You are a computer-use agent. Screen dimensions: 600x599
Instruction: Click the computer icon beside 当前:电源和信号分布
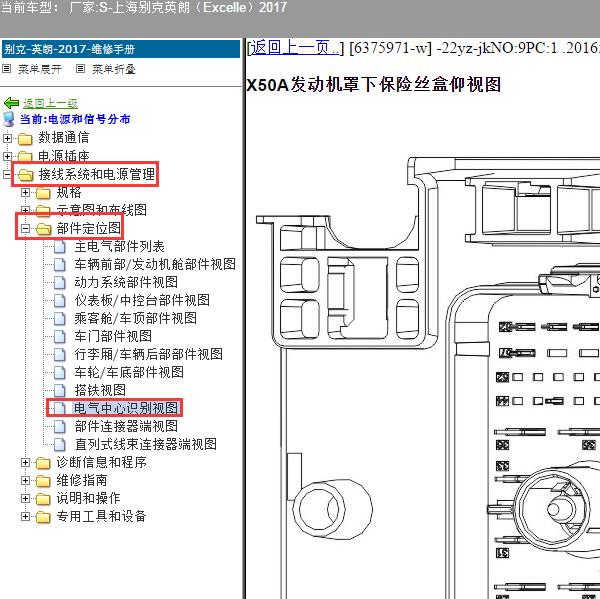pos(9,119)
